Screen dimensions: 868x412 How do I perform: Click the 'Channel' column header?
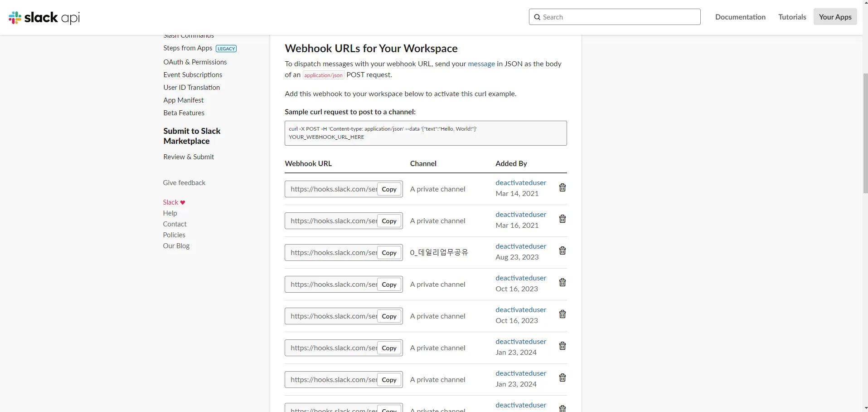pyautogui.click(x=423, y=164)
